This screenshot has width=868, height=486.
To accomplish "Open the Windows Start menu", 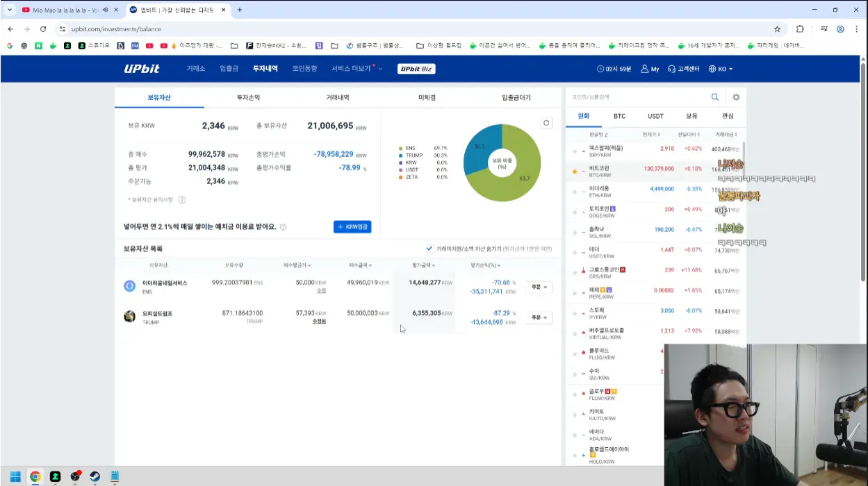I will [x=15, y=476].
